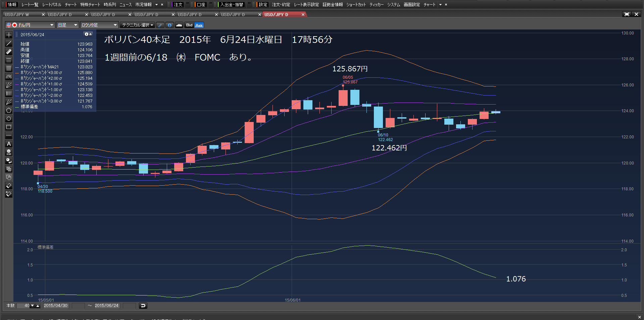Click the clock with return arrow tool
Screen dimensions: 644x320
pos(9,161)
